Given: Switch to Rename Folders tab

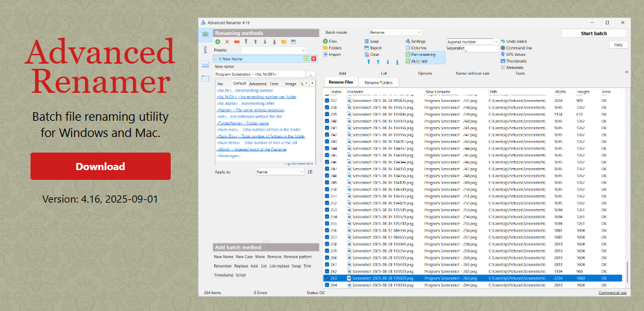Looking at the screenshot, I should point(378,82).
